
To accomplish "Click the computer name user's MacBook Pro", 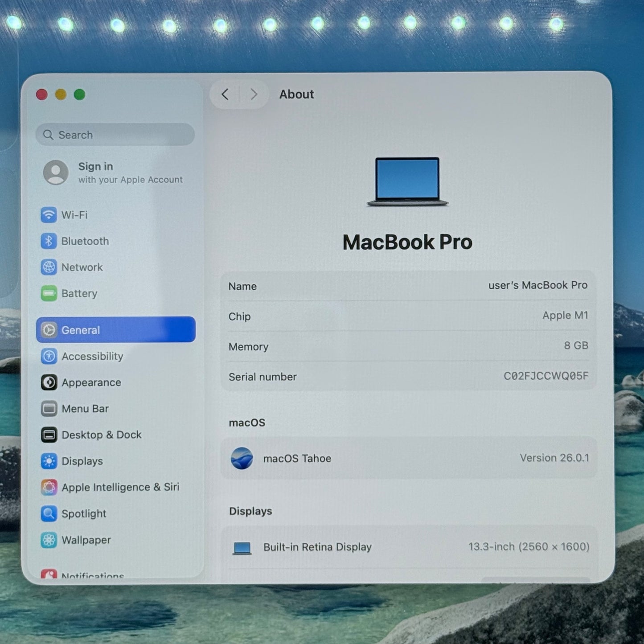I will coord(537,285).
